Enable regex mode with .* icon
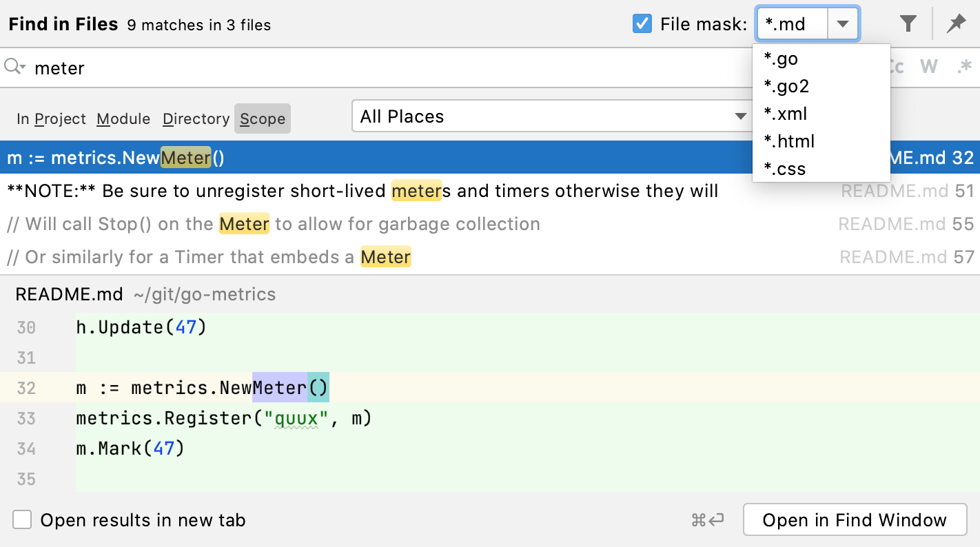This screenshot has width=980, height=547. point(963,67)
